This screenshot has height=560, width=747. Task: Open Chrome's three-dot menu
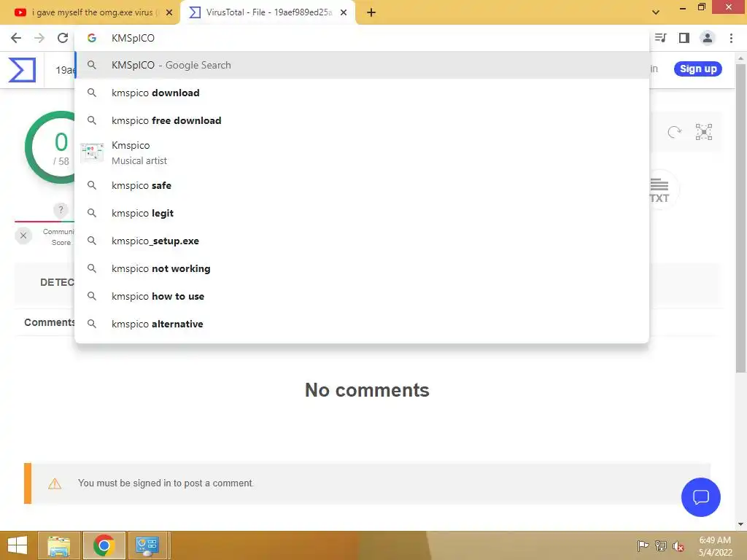point(731,38)
